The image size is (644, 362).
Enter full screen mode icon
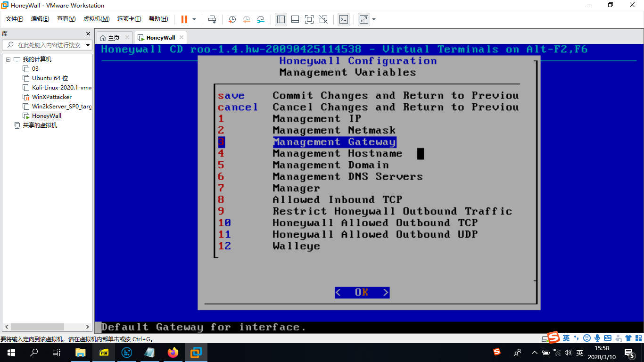(x=309, y=19)
